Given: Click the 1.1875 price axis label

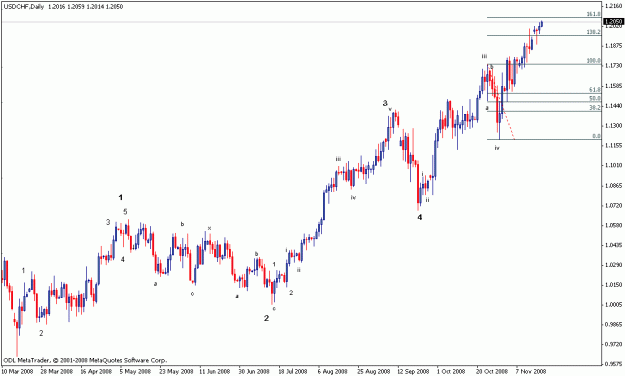Looking at the screenshot, I should (x=614, y=45).
